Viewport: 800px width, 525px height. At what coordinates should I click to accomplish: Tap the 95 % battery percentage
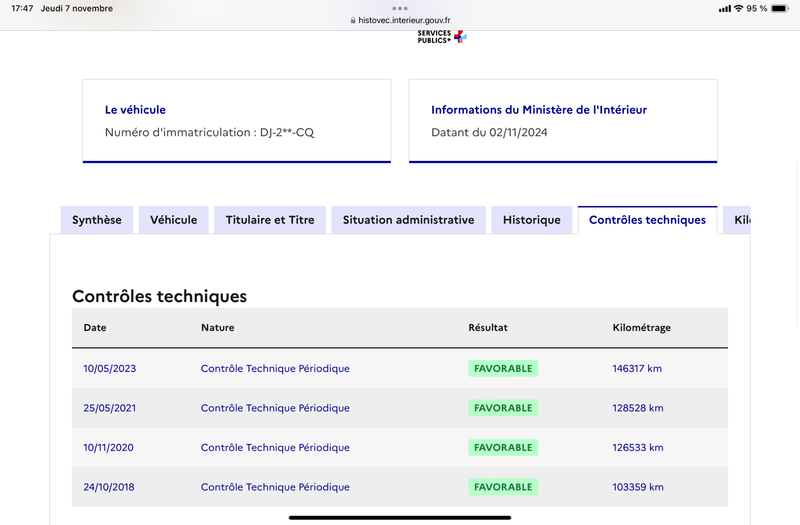click(757, 8)
